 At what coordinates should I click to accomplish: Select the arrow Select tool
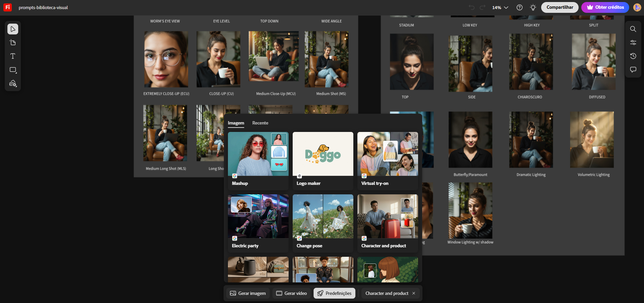13,29
